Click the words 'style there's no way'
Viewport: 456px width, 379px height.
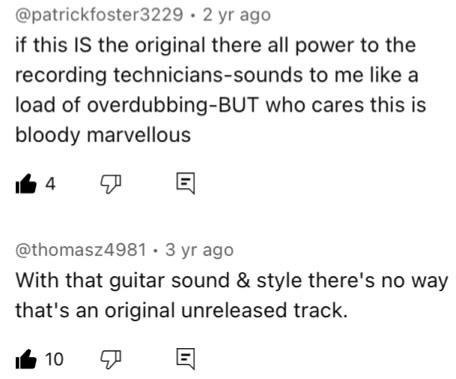pyautogui.click(x=352, y=281)
